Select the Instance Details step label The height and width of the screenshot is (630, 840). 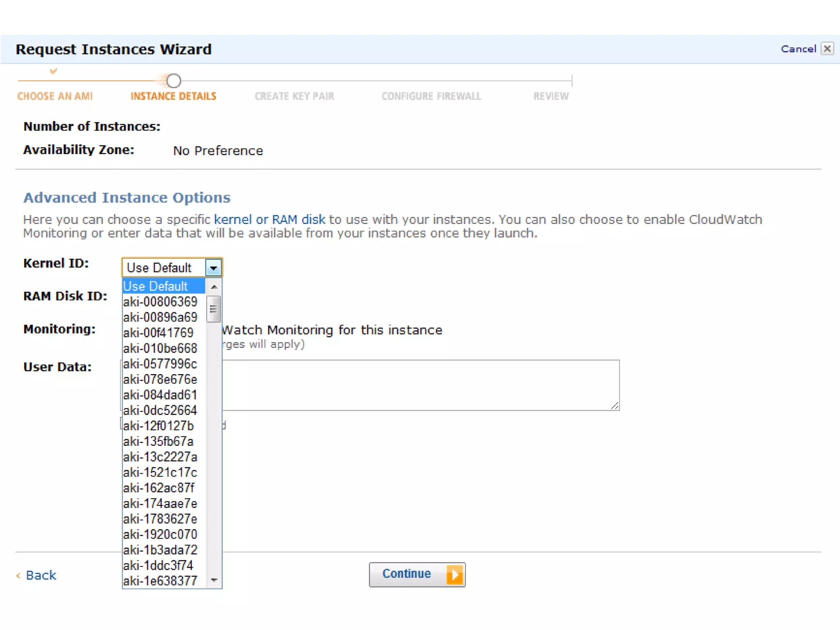pyautogui.click(x=173, y=96)
